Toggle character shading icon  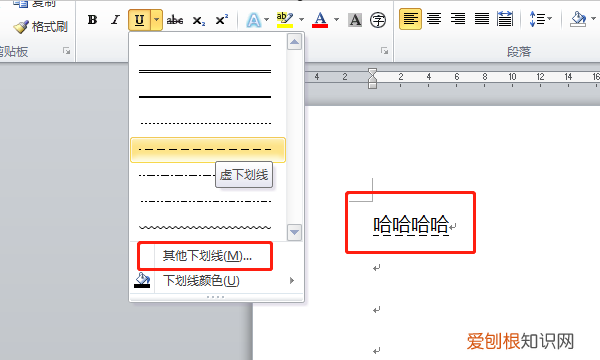(355, 20)
